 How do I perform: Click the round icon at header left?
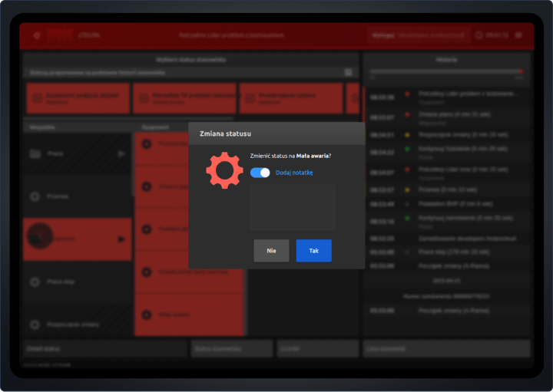(36, 35)
